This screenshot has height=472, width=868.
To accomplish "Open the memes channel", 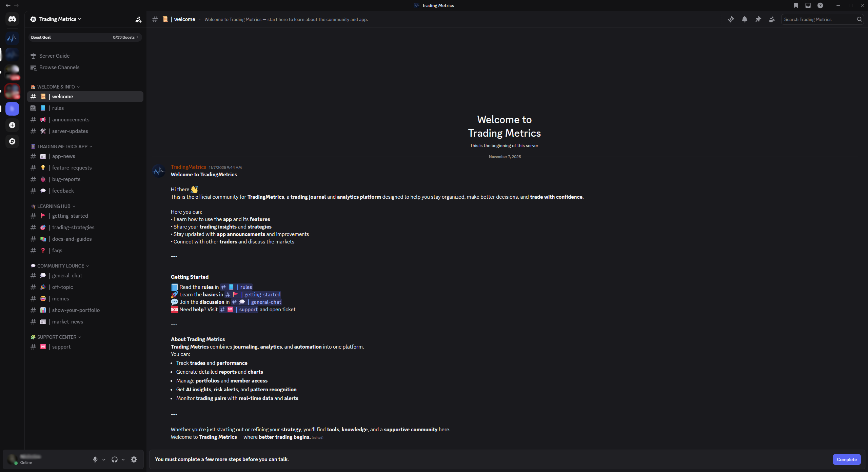I will (85, 299).
